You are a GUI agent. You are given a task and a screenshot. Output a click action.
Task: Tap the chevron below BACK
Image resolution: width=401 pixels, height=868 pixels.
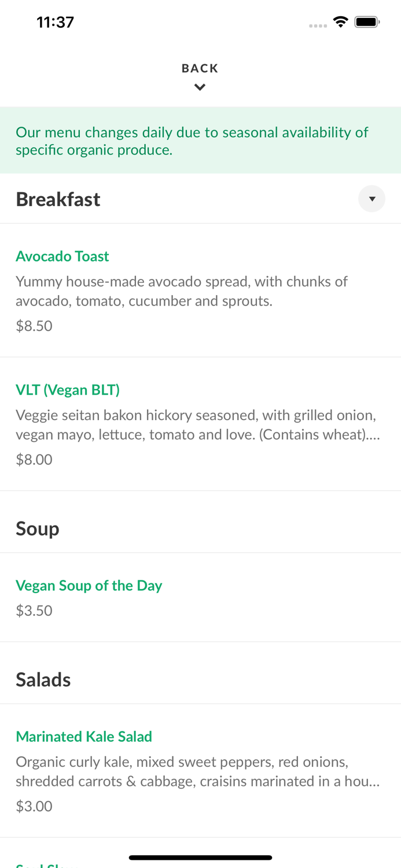tap(200, 87)
